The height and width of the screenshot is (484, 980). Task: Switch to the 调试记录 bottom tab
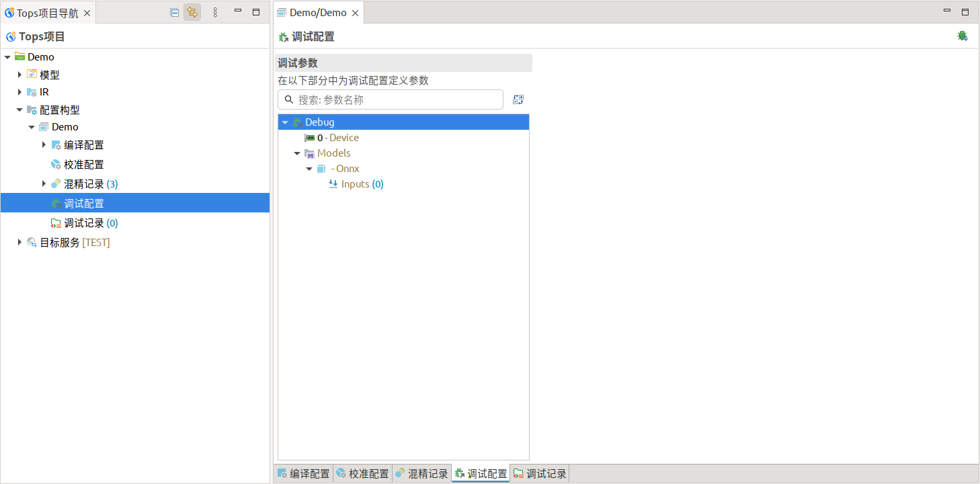click(x=540, y=474)
